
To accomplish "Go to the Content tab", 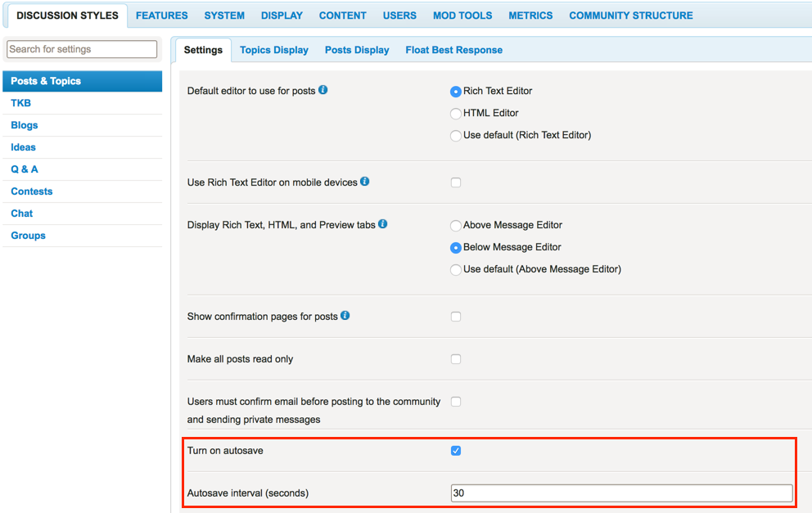I will (343, 16).
